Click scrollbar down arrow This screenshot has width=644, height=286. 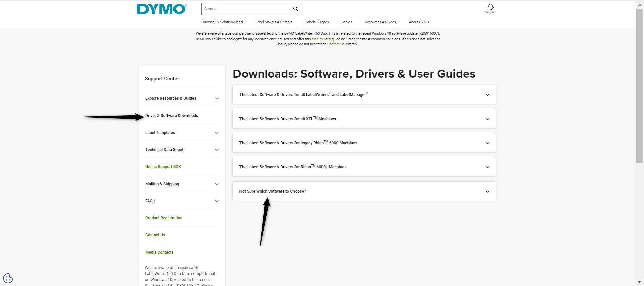coord(640,282)
